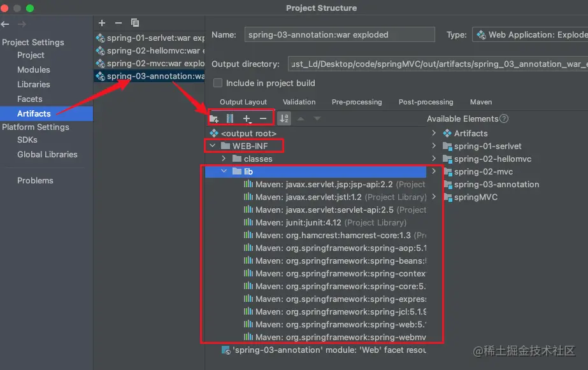Select Maven servlet-api:2.5 library entry
The height and width of the screenshot is (370, 588).
coord(334,210)
